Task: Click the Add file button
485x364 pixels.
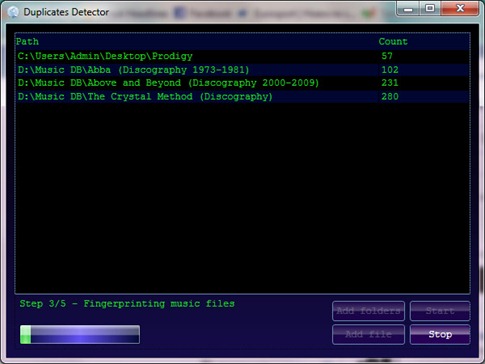Action: tap(368, 334)
